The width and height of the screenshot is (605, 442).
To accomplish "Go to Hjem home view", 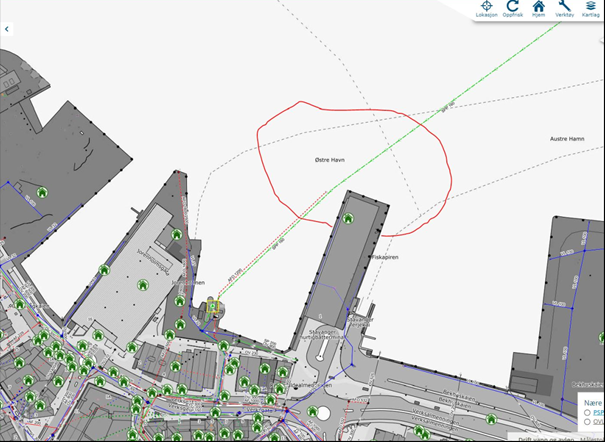I will 539,7.
